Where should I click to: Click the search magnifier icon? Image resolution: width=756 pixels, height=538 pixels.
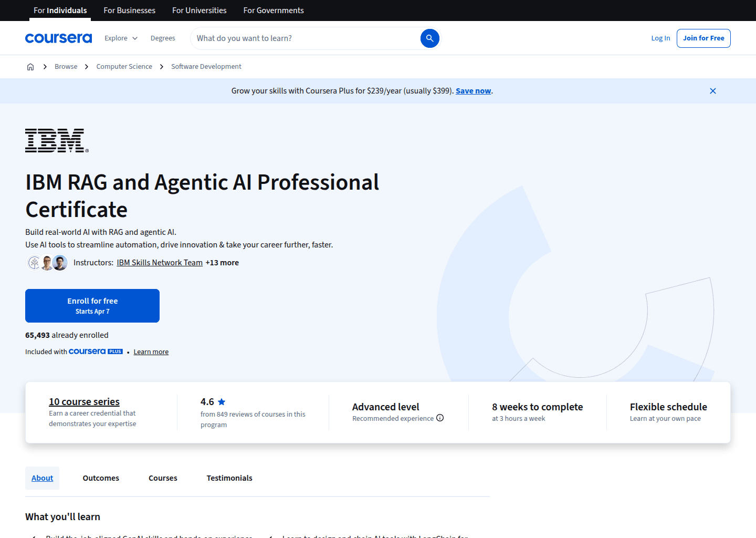[x=429, y=38]
